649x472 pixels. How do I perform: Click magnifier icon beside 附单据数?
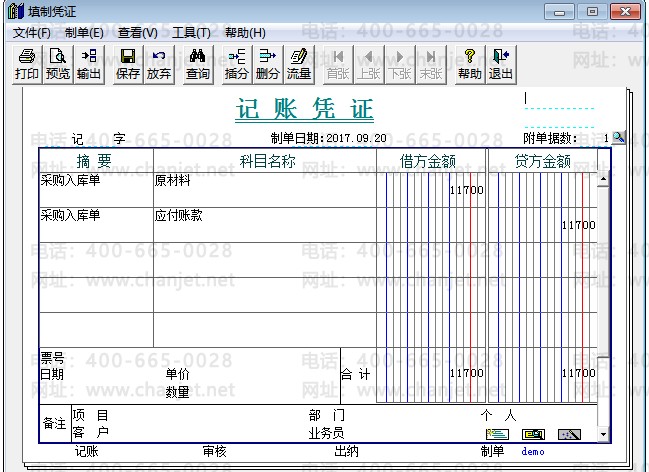tap(618, 138)
